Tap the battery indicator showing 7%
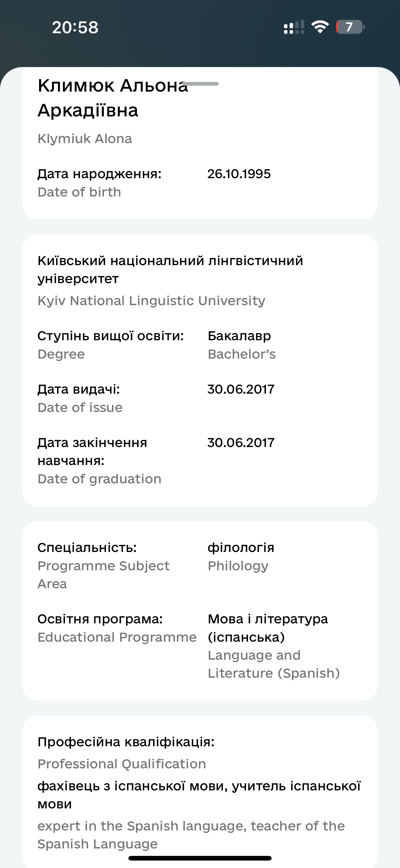Image resolution: width=400 pixels, height=868 pixels. (349, 28)
